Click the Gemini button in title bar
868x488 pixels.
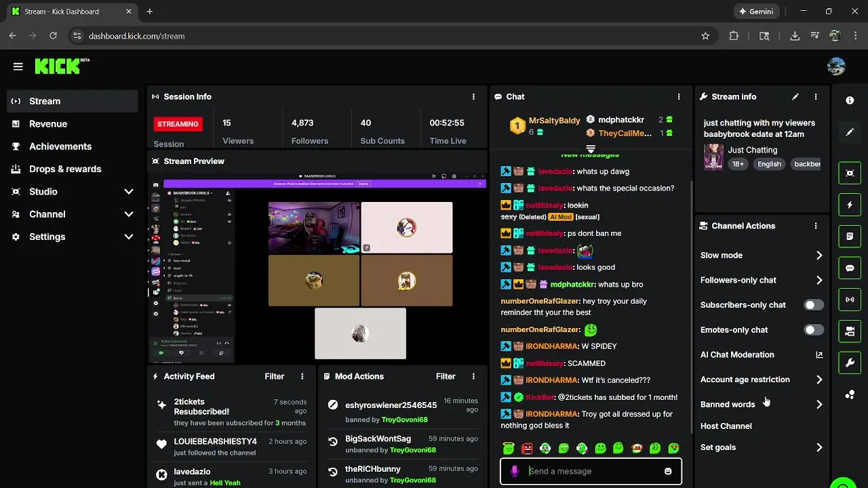click(x=756, y=12)
